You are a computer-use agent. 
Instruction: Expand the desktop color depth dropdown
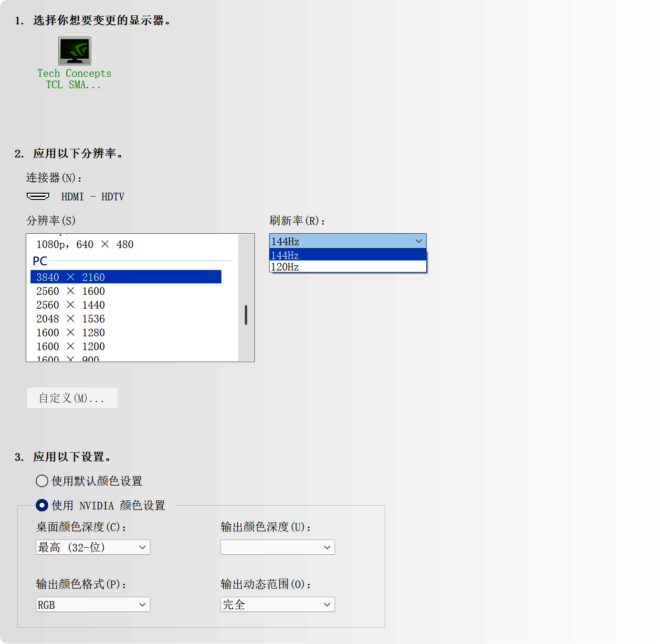point(93,547)
